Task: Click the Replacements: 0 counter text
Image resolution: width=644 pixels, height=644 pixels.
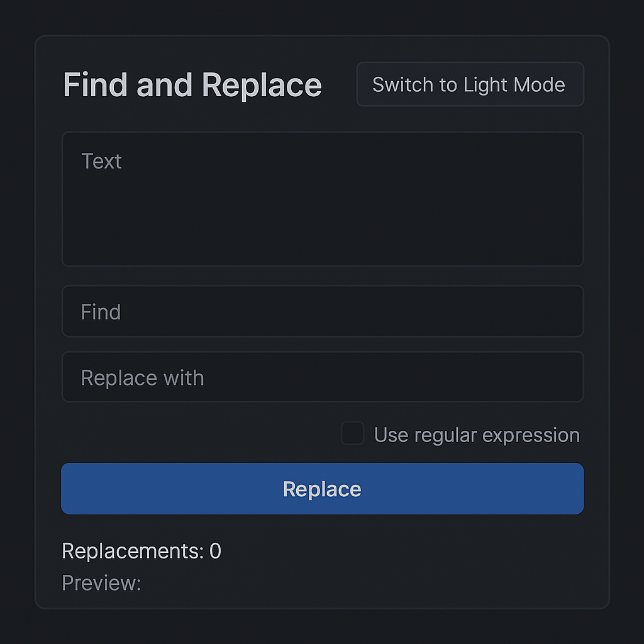Action: click(141, 550)
